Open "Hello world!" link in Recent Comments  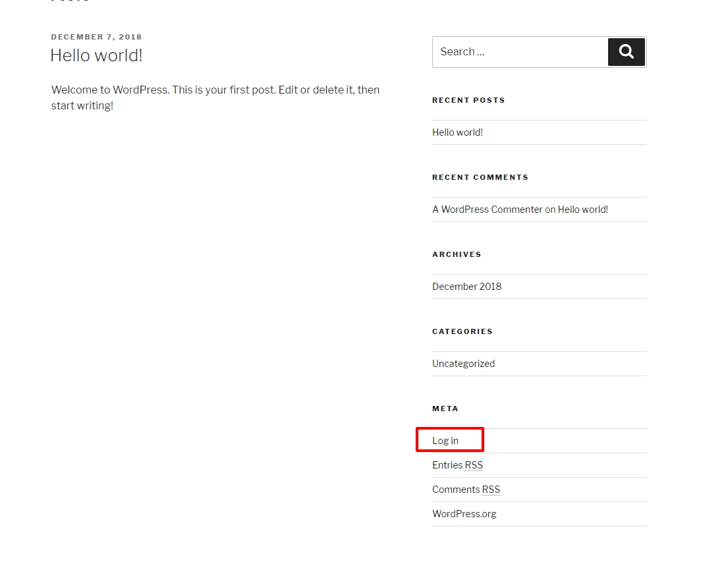click(x=582, y=210)
